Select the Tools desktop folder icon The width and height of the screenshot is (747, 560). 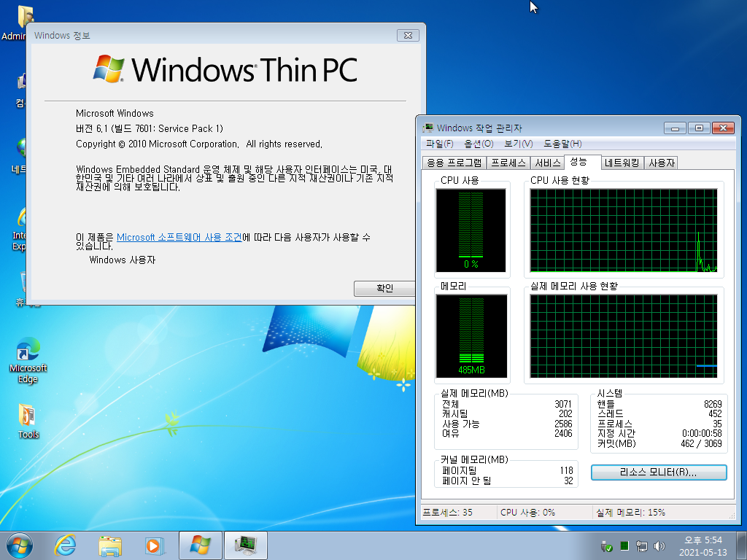(x=28, y=421)
